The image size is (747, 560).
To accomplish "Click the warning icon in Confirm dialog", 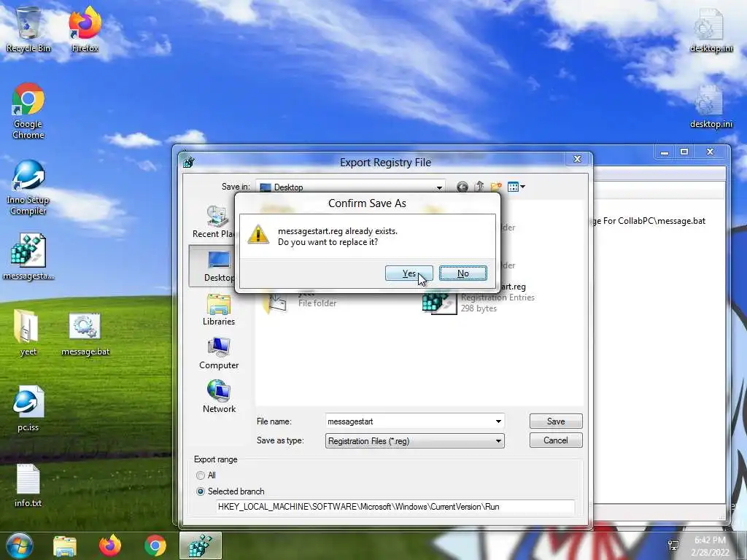I will (x=258, y=235).
